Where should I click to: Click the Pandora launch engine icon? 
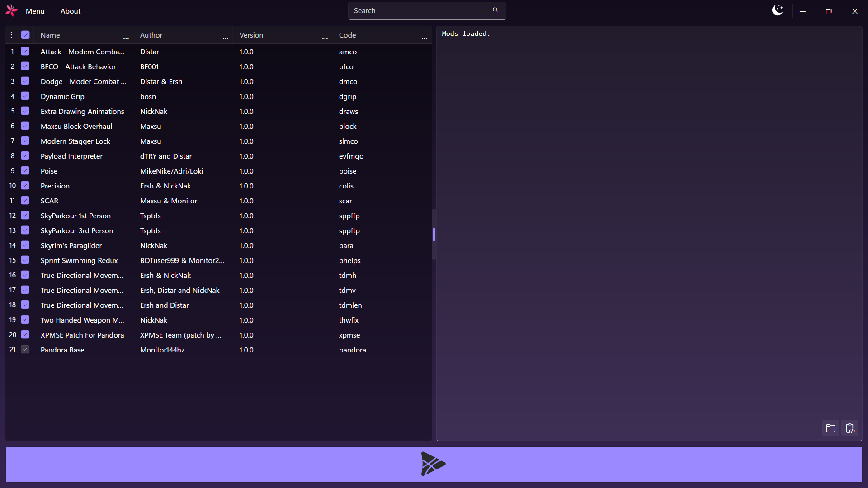[433, 464]
